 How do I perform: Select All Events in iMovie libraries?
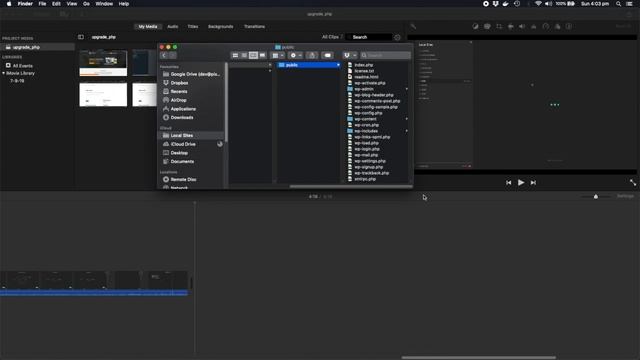tap(19, 66)
